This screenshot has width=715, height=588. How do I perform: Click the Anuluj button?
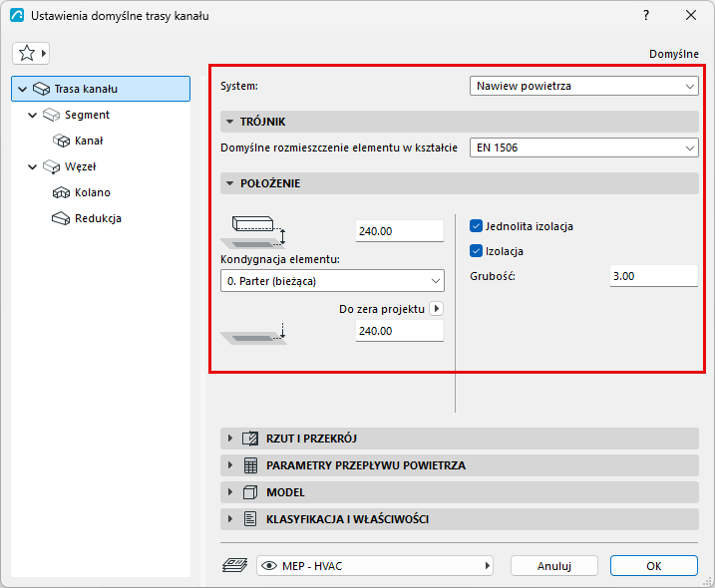(554, 566)
